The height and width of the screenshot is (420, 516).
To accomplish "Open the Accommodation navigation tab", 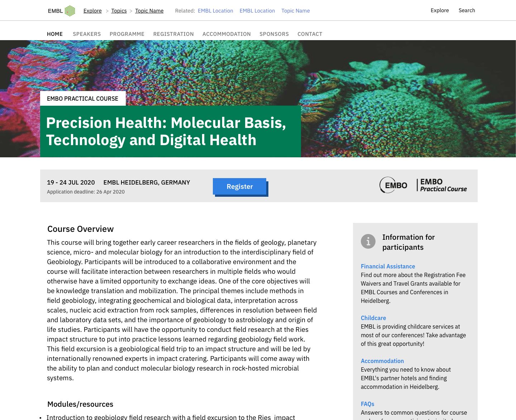I will (x=226, y=34).
